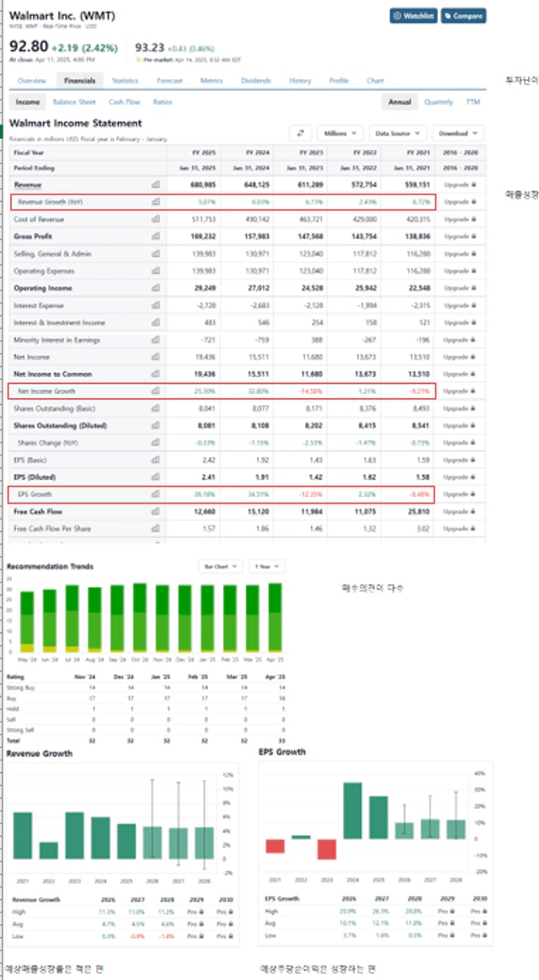The image size is (539, 980).
Task: Open chart icon for the Free Cash Flow row
Action: pyautogui.click(x=155, y=511)
